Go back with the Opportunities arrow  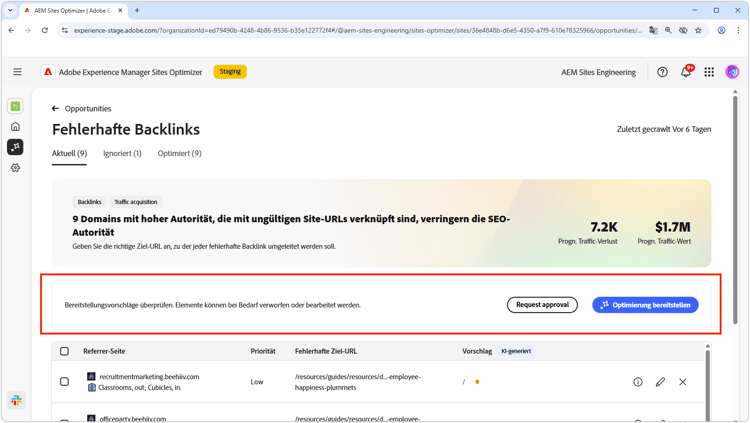55,109
